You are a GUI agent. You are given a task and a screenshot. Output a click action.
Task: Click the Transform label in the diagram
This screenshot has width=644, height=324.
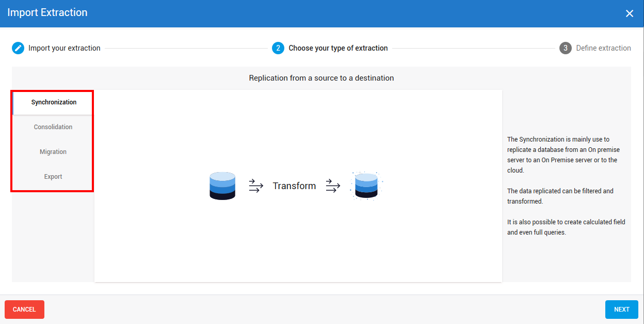pos(294,186)
